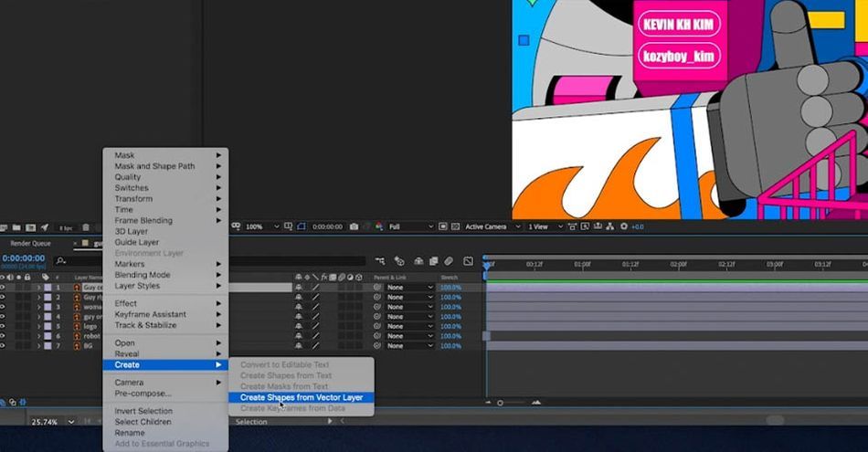This screenshot has width=868, height=452.
Task: Click the new composition icon in project panel
Action: click(x=30, y=227)
